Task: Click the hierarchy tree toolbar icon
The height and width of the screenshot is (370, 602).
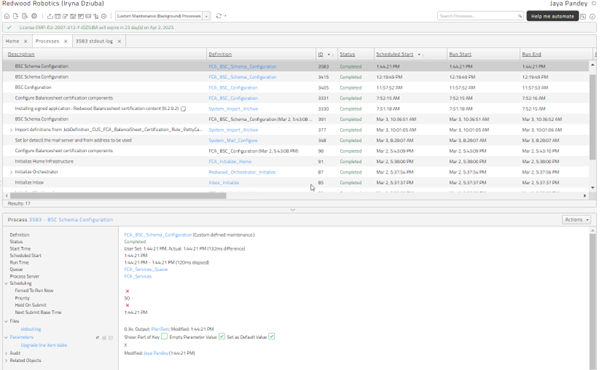Action: click(96, 16)
